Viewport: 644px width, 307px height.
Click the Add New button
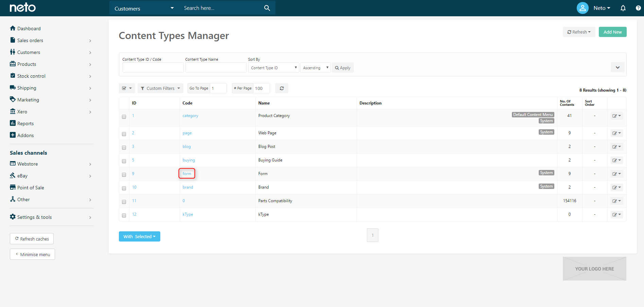pyautogui.click(x=612, y=32)
